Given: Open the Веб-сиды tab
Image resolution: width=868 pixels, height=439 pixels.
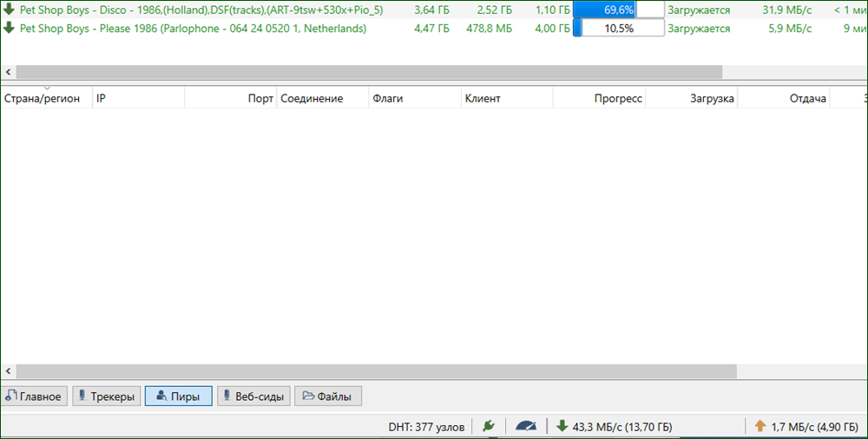Looking at the screenshot, I should [253, 396].
